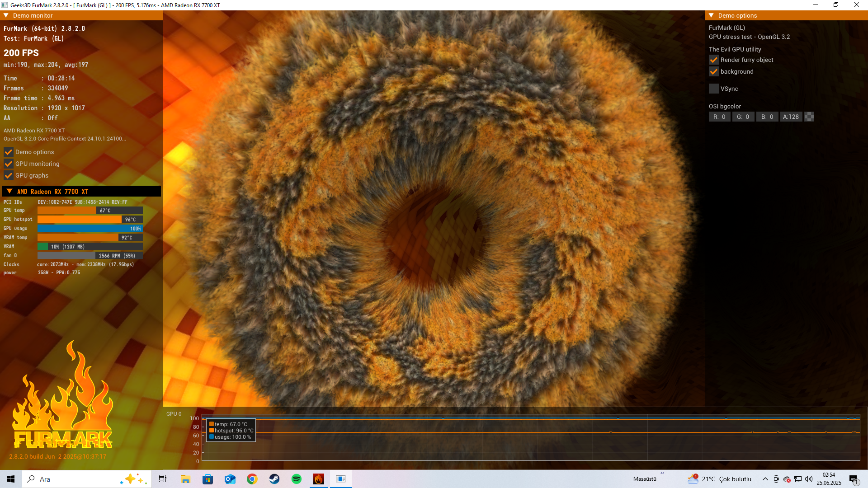
Task: Toggle the GPU monitoring checkbox
Action: coord(9,164)
